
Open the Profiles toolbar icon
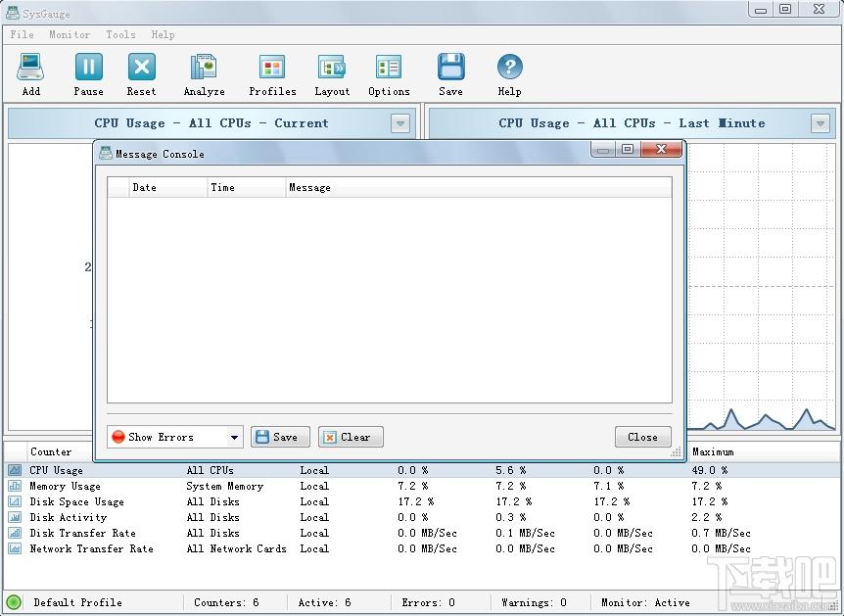pyautogui.click(x=272, y=68)
